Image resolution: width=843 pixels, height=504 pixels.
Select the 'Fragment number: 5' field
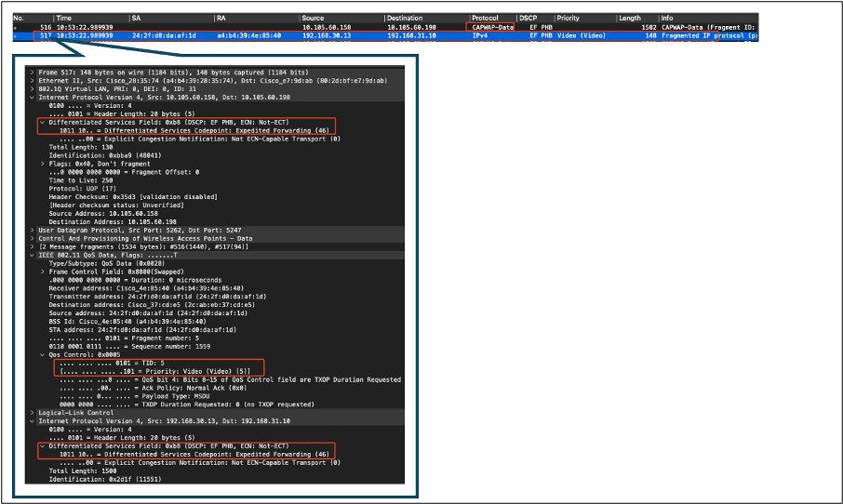coord(124,338)
